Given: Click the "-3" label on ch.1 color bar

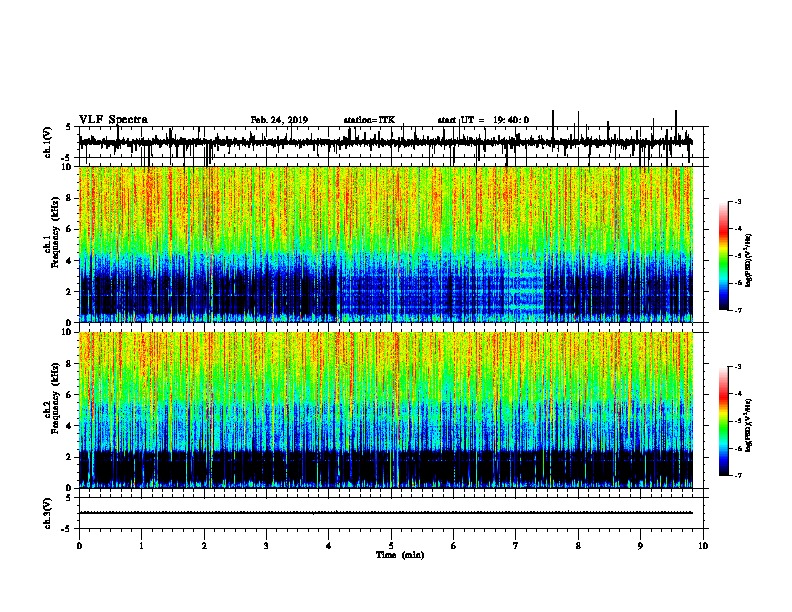Looking at the screenshot, I should (737, 201).
